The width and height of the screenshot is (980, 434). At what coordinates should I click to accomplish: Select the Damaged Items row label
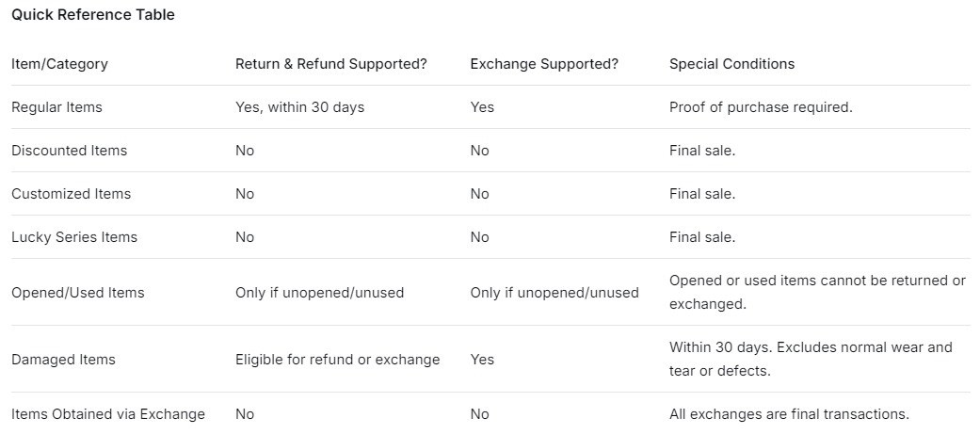(x=63, y=360)
